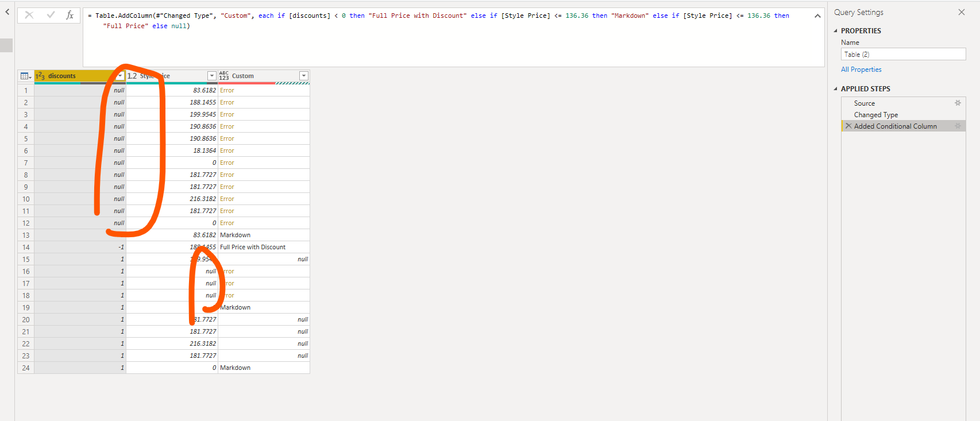Screen dimensions: 980x421
Task: Click Markdown cell in row 13
Action: click(264, 235)
